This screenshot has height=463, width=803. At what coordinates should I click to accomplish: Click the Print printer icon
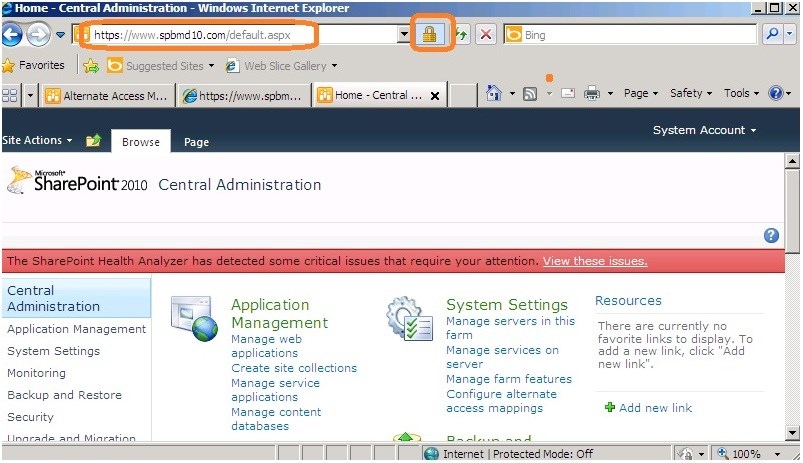point(591,93)
